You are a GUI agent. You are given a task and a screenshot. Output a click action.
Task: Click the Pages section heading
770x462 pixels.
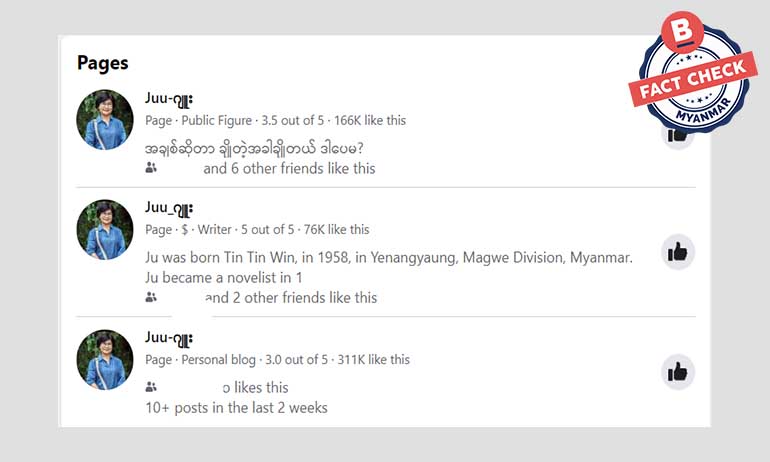[103, 63]
